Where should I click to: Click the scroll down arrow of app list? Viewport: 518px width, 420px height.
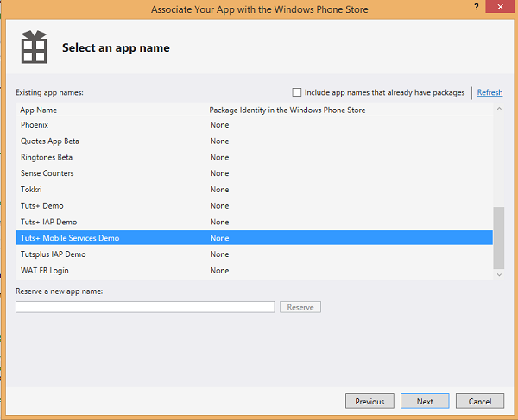point(499,275)
